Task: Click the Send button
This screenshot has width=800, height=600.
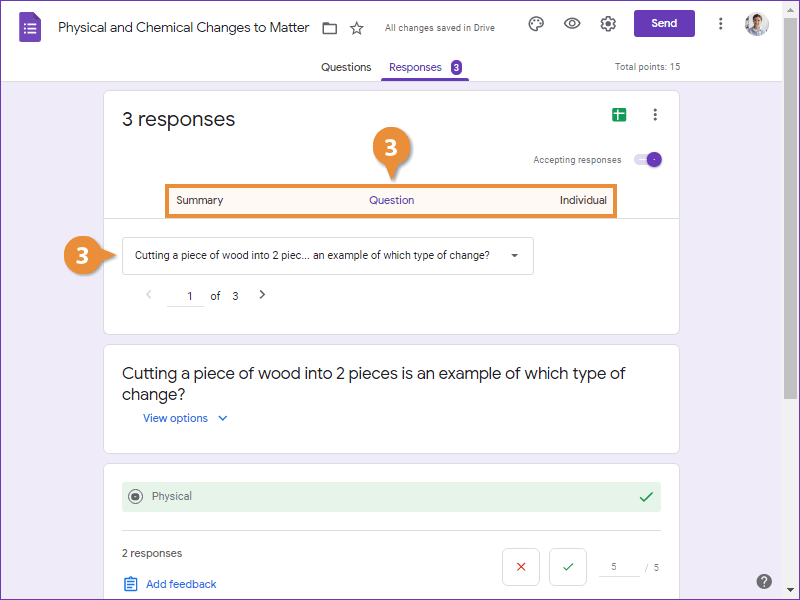Action: click(x=664, y=22)
